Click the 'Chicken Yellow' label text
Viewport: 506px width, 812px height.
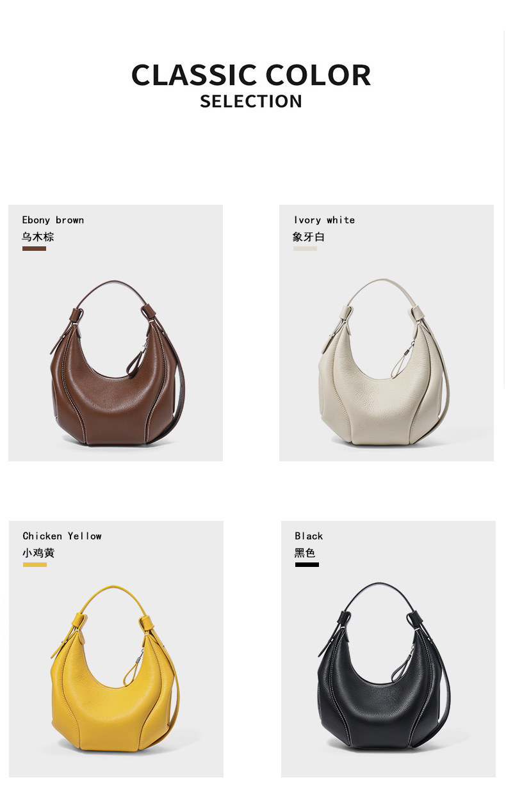click(62, 536)
